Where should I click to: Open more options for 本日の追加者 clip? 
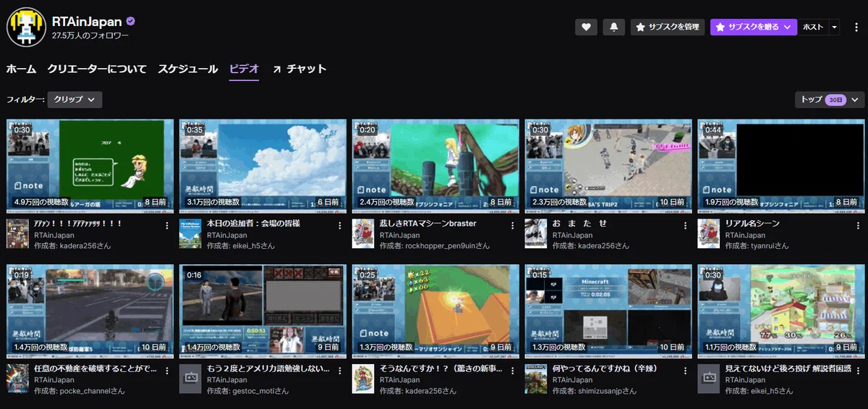pyautogui.click(x=340, y=225)
